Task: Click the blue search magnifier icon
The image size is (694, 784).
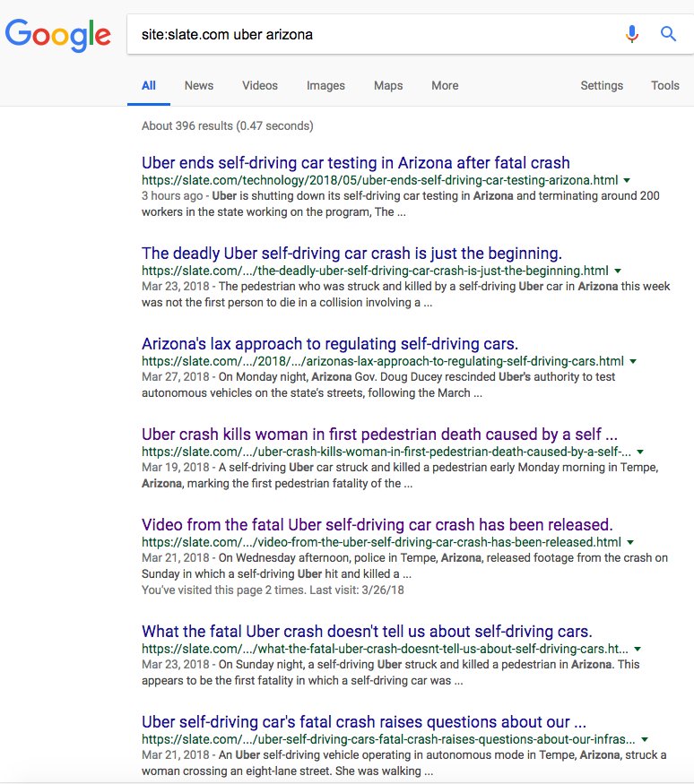Action: click(668, 34)
